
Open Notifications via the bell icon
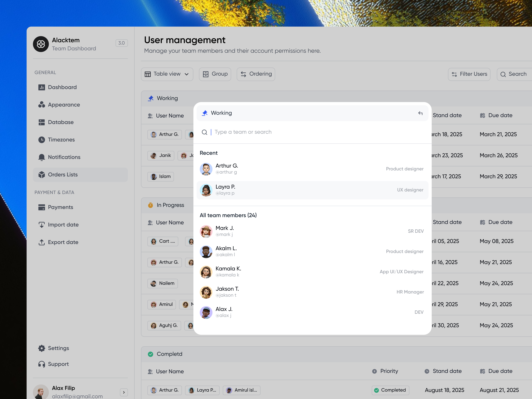tap(42, 157)
